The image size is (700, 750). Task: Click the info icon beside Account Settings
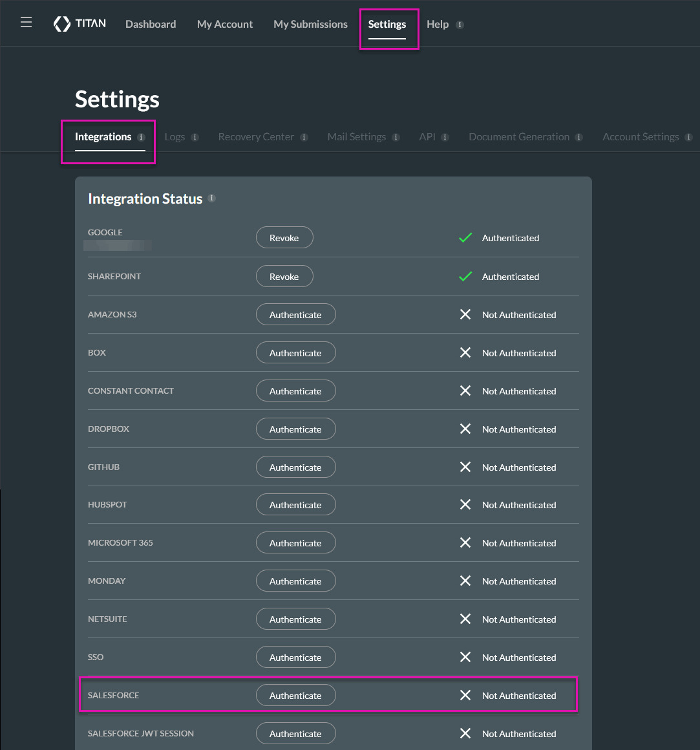(x=688, y=137)
